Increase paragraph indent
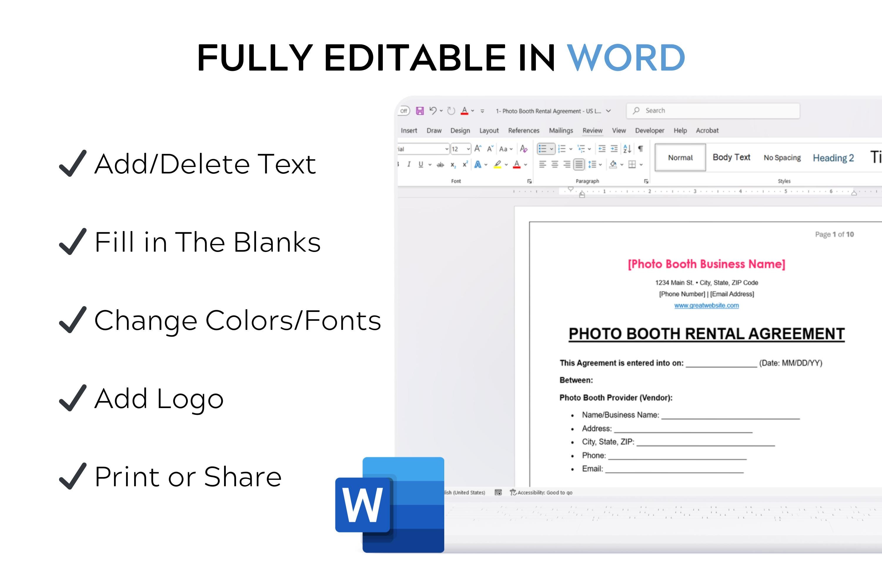 pyautogui.click(x=614, y=149)
